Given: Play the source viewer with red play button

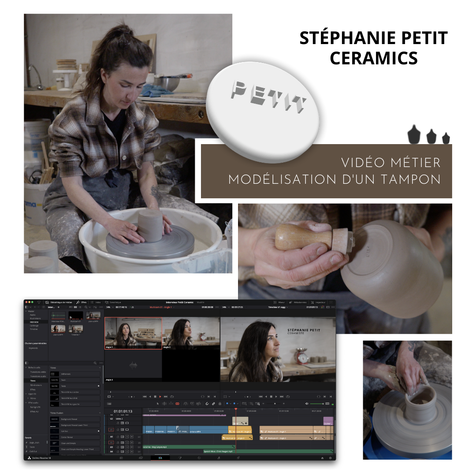Looking at the screenshot, I should (x=160, y=397).
